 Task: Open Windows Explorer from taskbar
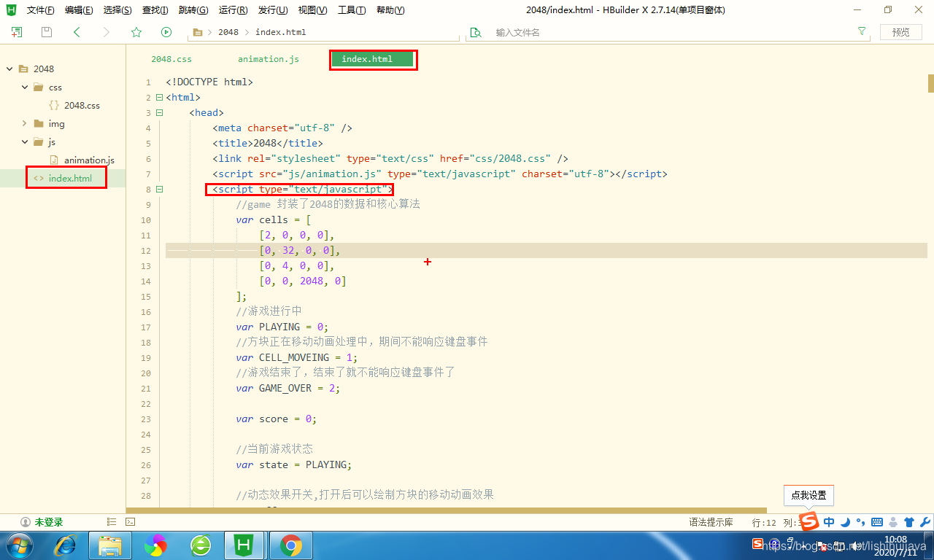click(110, 545)
